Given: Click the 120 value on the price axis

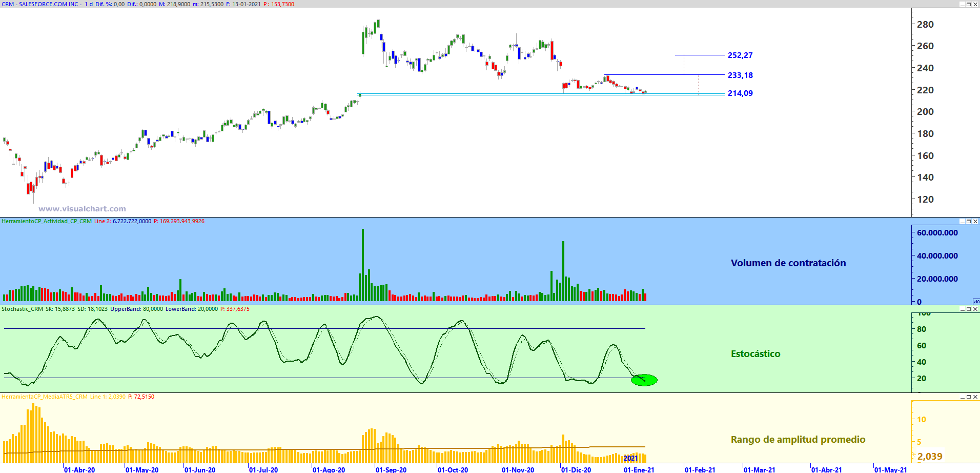Looking at the screenshot, I should (x=925, y=200).
